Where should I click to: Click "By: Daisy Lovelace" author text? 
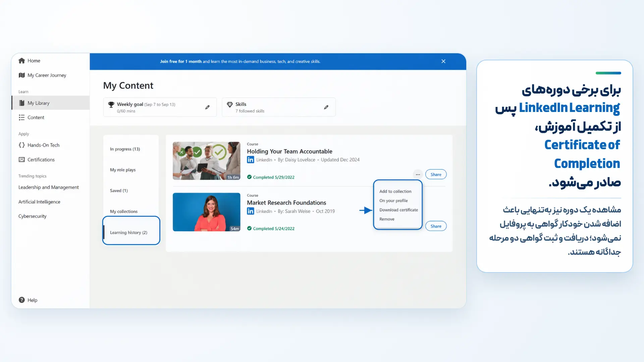click(x=297, y=160)
